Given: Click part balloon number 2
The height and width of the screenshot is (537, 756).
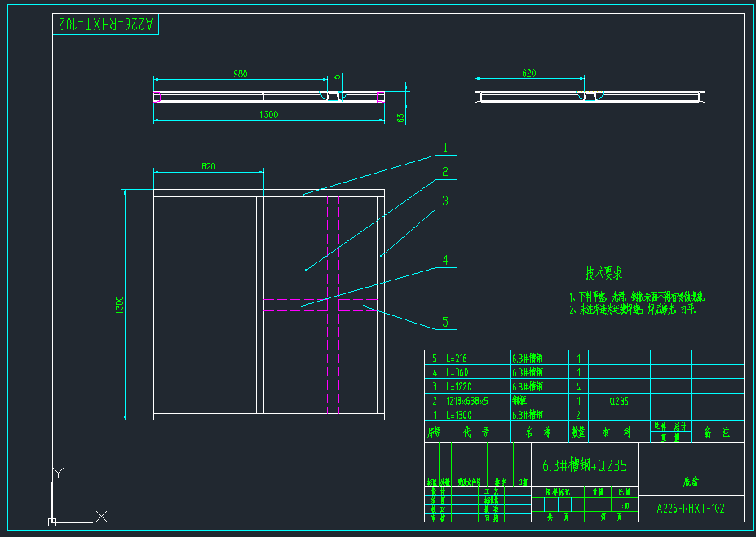Looking at the screenshot, I should point(445,172).
